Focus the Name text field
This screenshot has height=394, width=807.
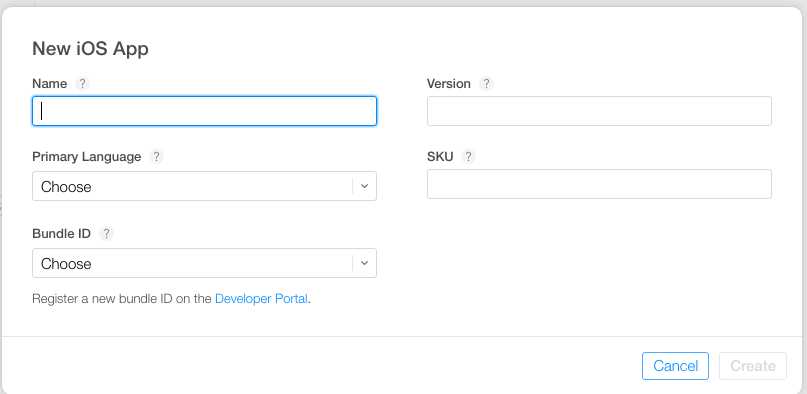(204, 111)
